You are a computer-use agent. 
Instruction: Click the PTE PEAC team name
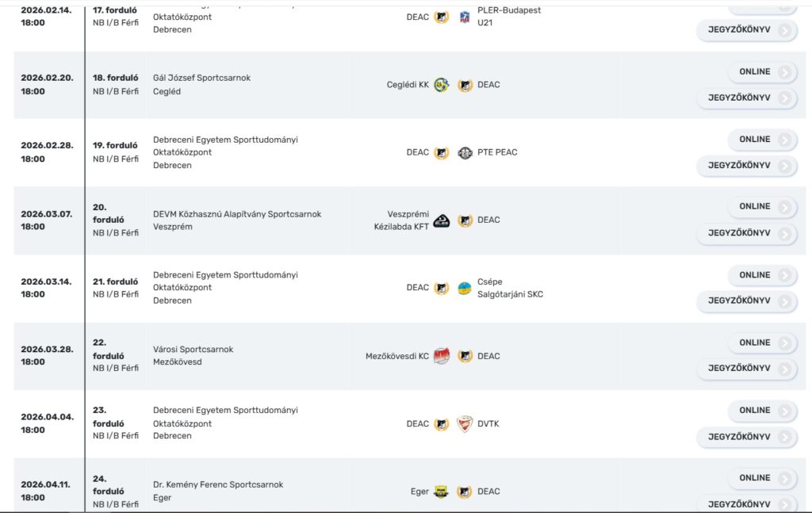497,152
